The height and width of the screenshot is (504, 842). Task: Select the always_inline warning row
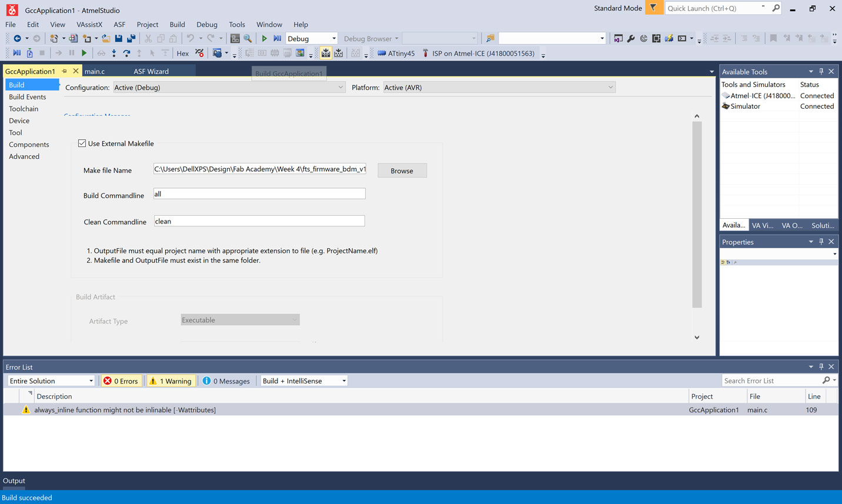point(420,410)
